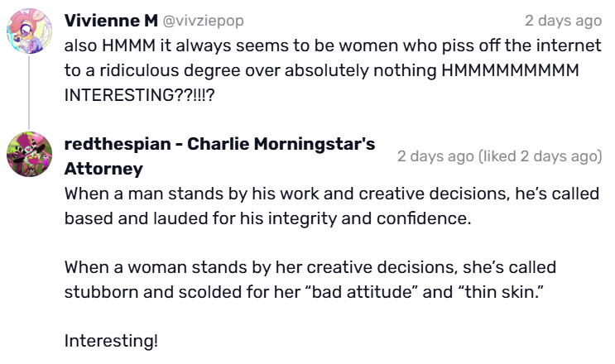Click the line 'When a man stands by'
615x364 pixels.
click(x=332, y=194)
